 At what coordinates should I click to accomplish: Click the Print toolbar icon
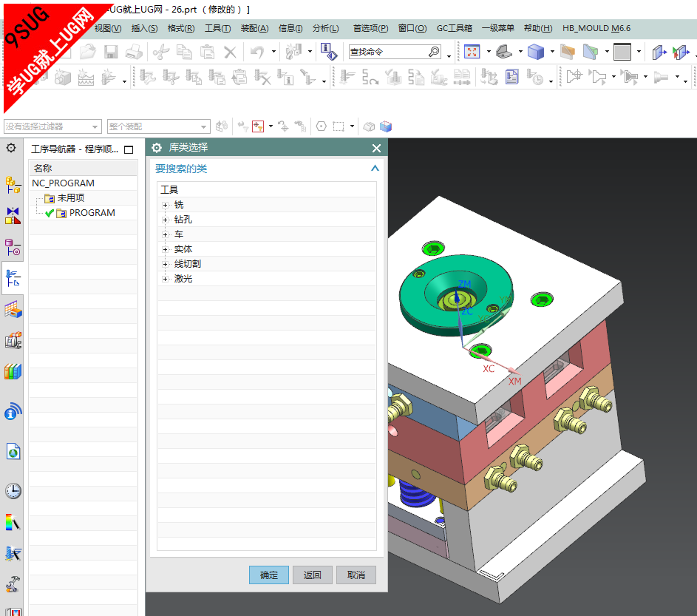coord(134,52)
